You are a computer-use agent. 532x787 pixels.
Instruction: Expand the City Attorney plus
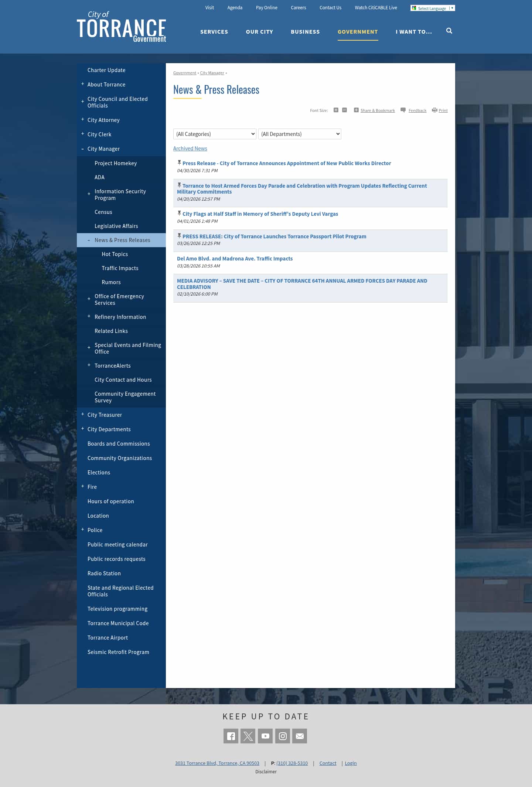83,119
